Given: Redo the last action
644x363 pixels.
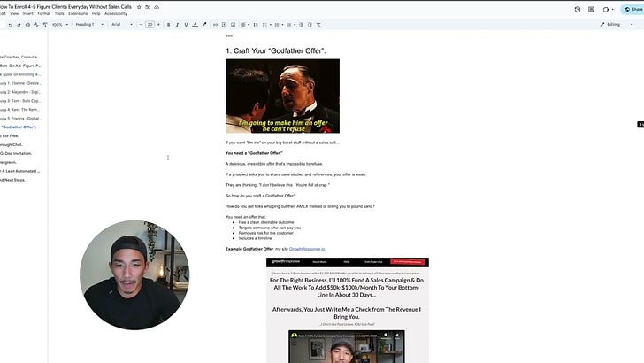Looking at the screenshot, I should 19,25.
